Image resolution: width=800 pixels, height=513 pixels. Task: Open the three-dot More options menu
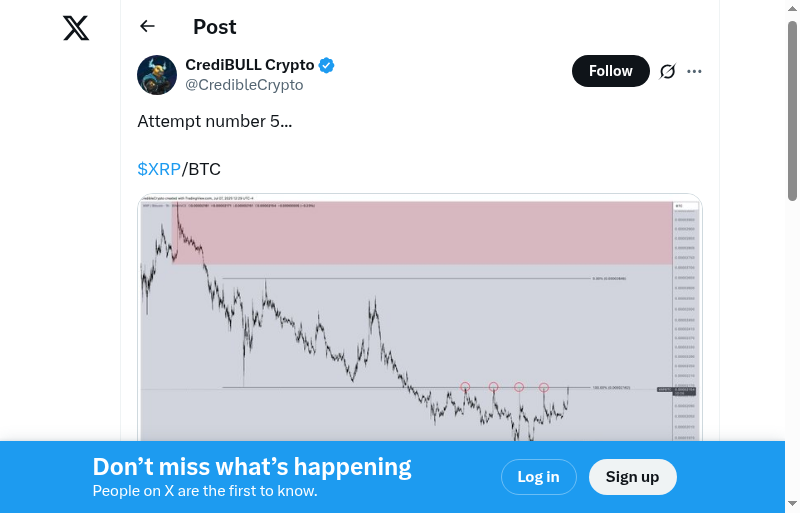click(x=695, y=71)
